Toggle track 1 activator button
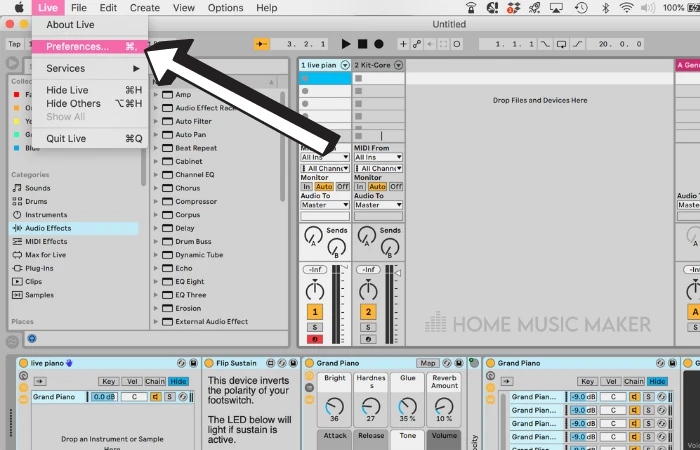Screen dimensions: 700x450 [x=315, y=312]
